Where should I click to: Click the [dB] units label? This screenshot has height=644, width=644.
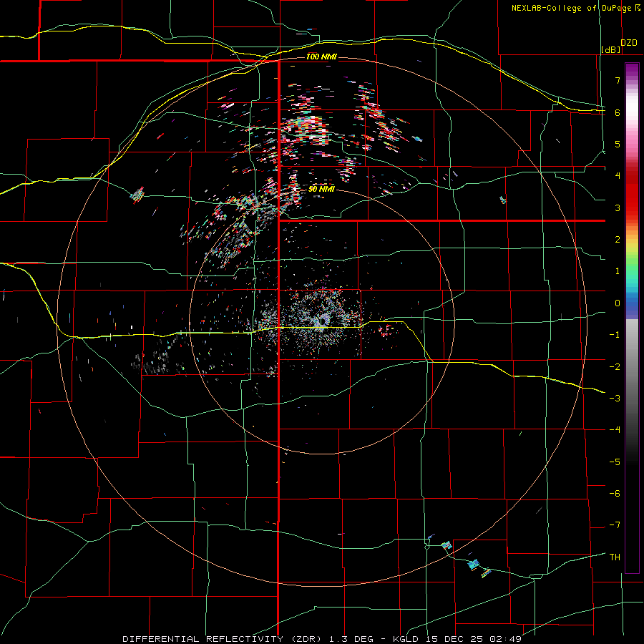[x=611, y=49]
